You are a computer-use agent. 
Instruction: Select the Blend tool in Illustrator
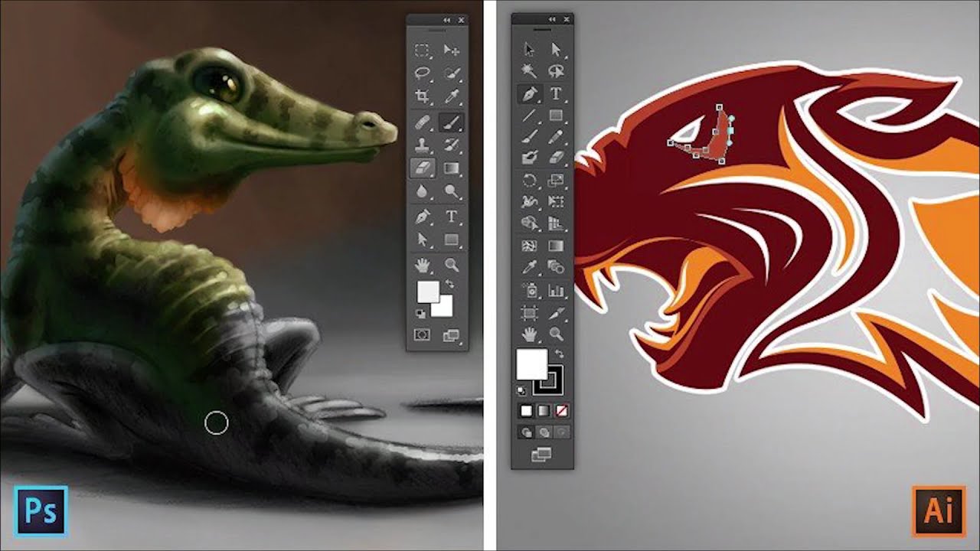tap(556, 267)
